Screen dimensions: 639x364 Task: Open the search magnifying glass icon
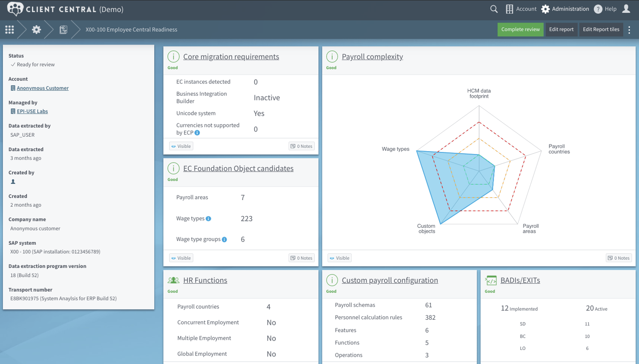tap(493, 9)
